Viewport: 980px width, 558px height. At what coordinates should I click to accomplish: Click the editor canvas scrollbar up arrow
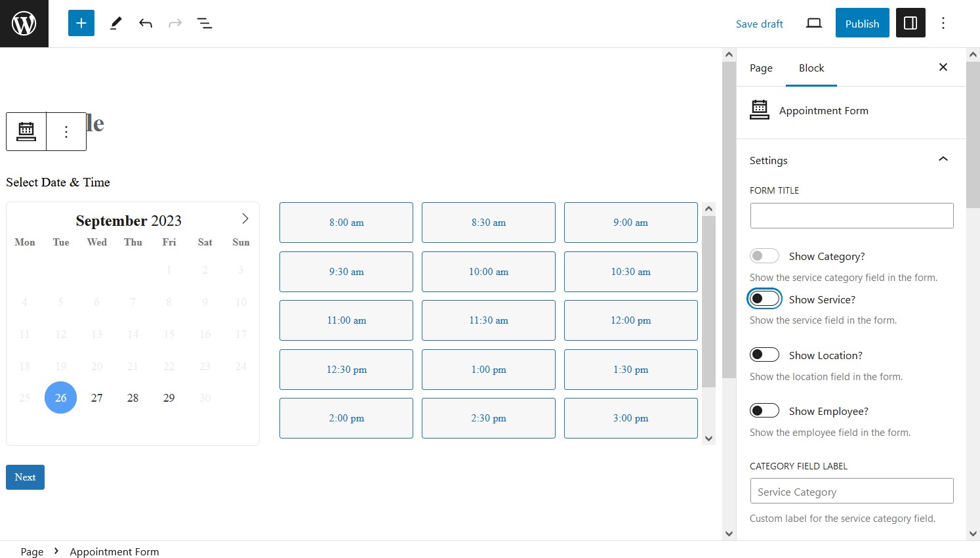(x=729, y=54)
